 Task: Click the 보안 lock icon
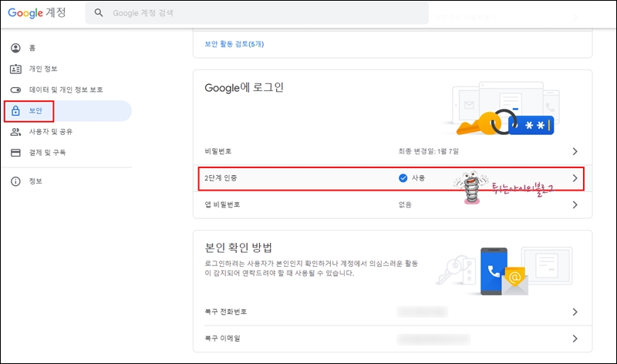click(15, 110)
